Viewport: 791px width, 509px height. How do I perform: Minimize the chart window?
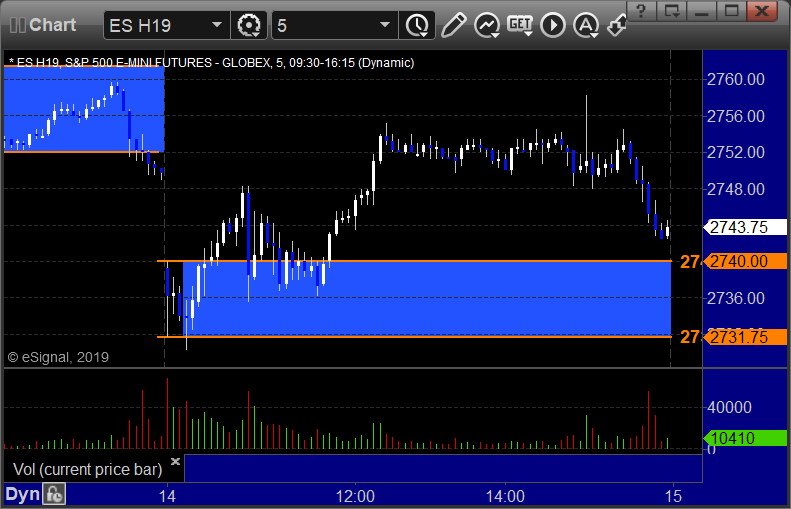702,11
